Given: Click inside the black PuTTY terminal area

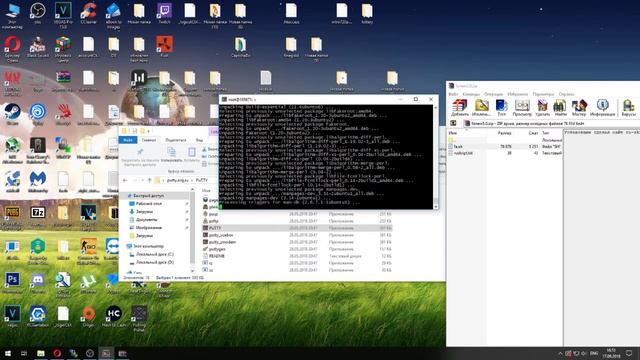Looking at the screenshot, I should (326, 157).
